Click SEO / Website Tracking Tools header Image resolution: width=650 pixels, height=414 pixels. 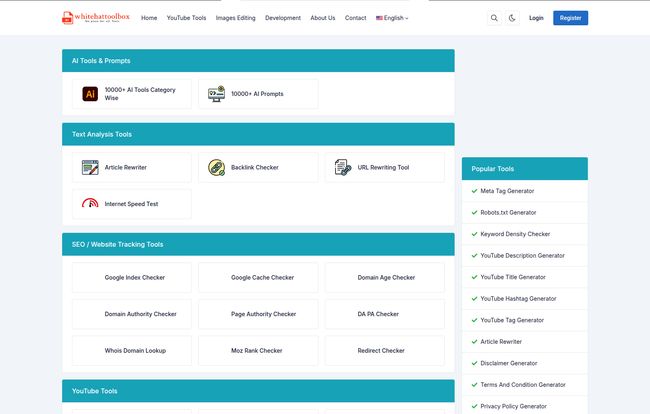tap(258, 245)
